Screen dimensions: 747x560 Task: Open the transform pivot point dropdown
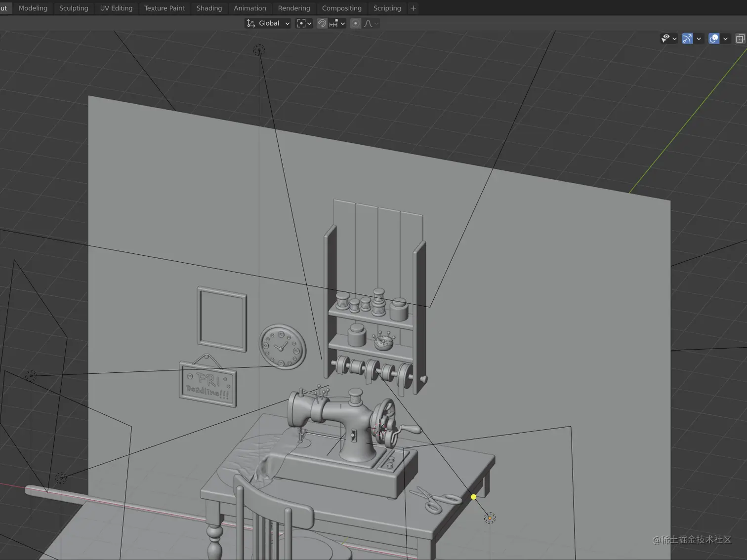304,23
